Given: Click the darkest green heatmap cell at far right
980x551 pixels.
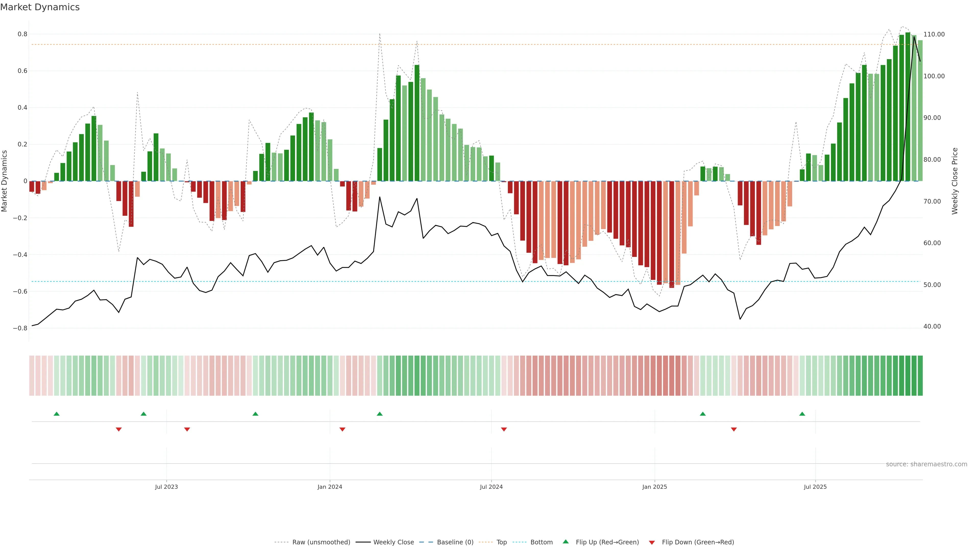Looking at the screenshot, I should click(920, 375).
